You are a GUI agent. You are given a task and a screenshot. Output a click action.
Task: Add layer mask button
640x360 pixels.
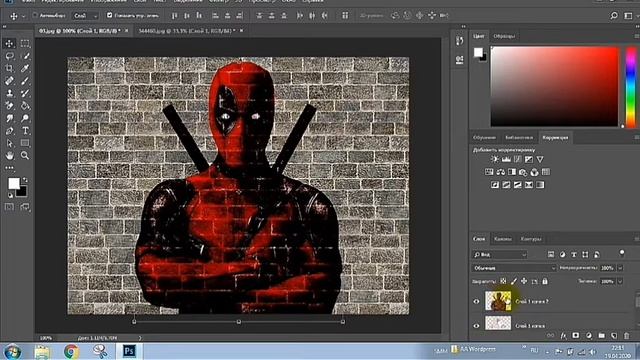click(x=576, y=336)
